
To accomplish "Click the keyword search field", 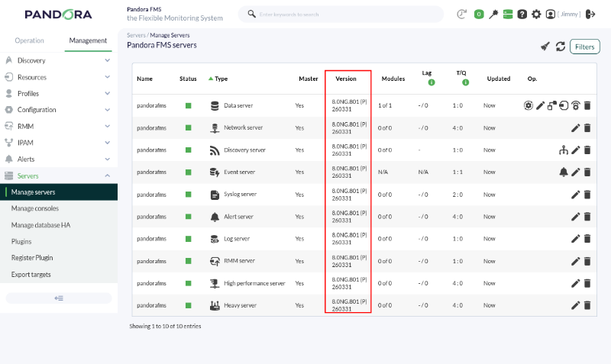I will pyautogui.click(x=341, y=14).
